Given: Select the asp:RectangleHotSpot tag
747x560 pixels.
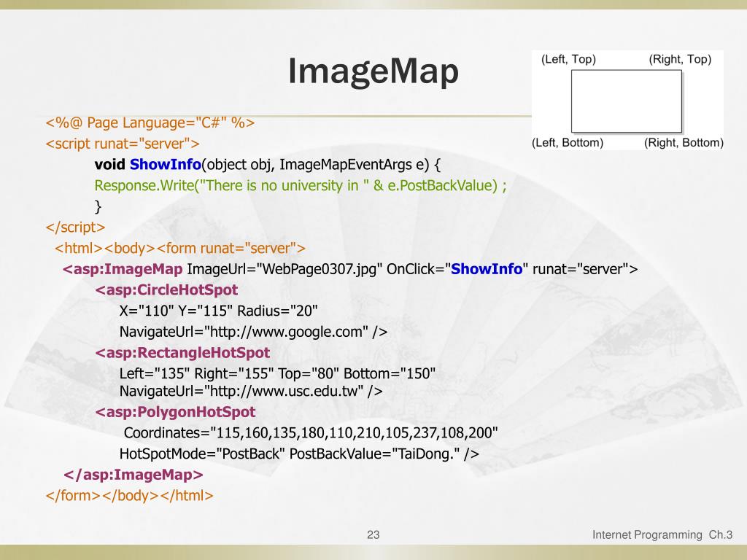Looking at the screenshot, I should tap(182, 353).
